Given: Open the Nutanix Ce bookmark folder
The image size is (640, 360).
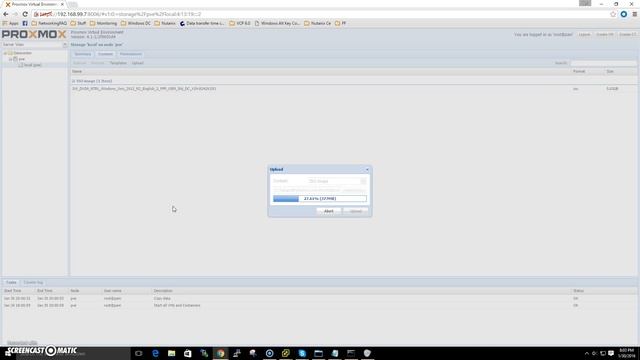Looking at the screenshot, I should [x=318, y=23].
